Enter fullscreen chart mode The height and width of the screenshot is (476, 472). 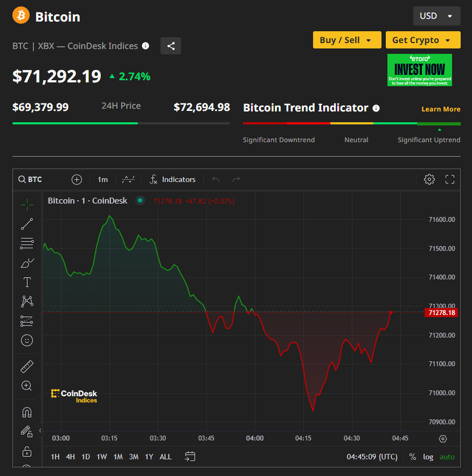click(x=450, y=179)
